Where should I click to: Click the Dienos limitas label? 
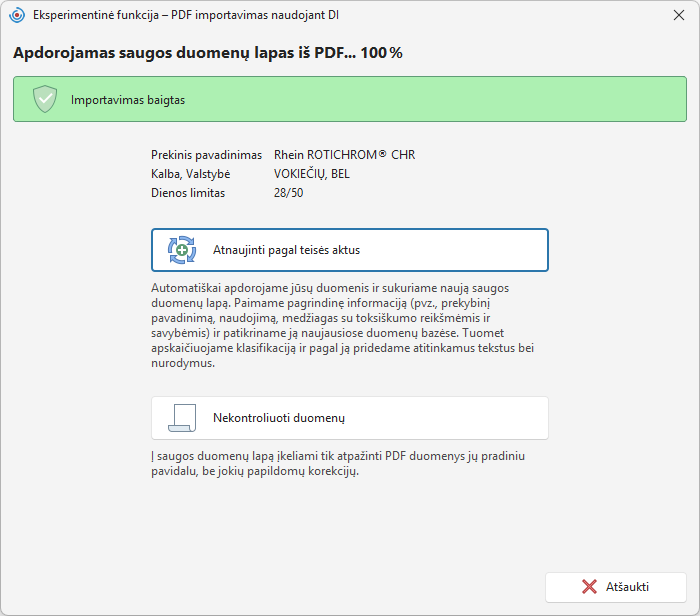click(x=188, y=193)
